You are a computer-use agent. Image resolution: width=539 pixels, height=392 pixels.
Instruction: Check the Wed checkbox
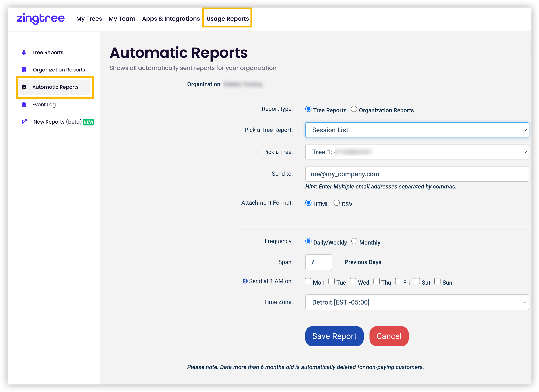tap(353, 281)
